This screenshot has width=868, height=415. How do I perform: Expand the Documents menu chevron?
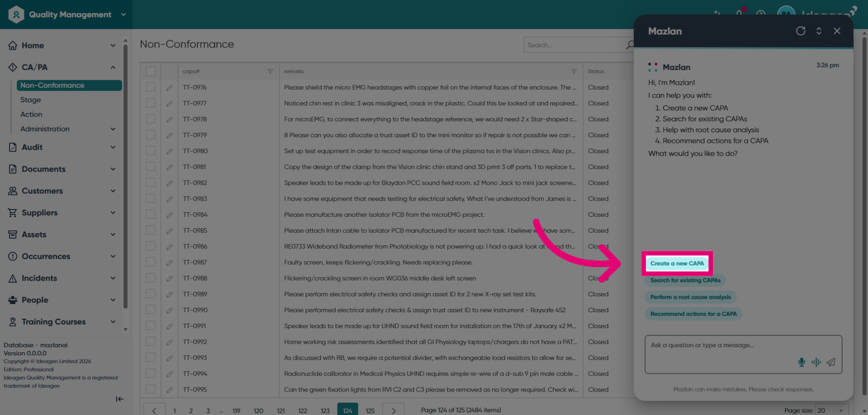click(x=113, y=169)
